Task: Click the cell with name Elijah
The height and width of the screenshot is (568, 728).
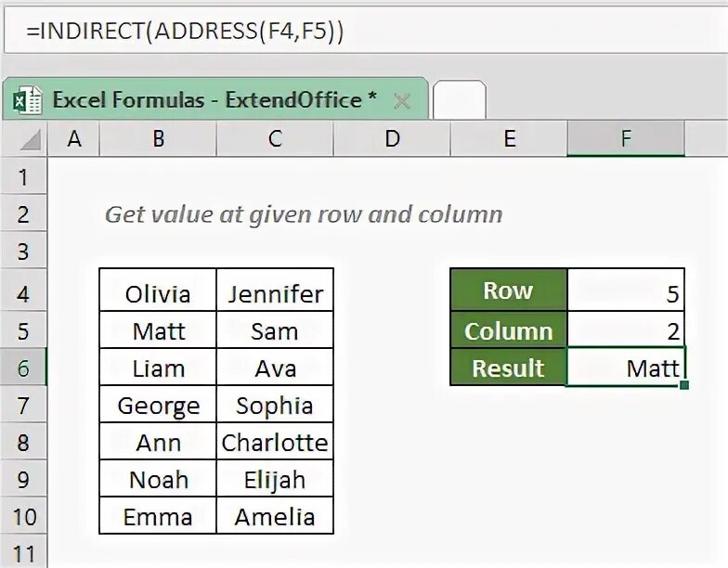Action: click(x=275, y=480)
